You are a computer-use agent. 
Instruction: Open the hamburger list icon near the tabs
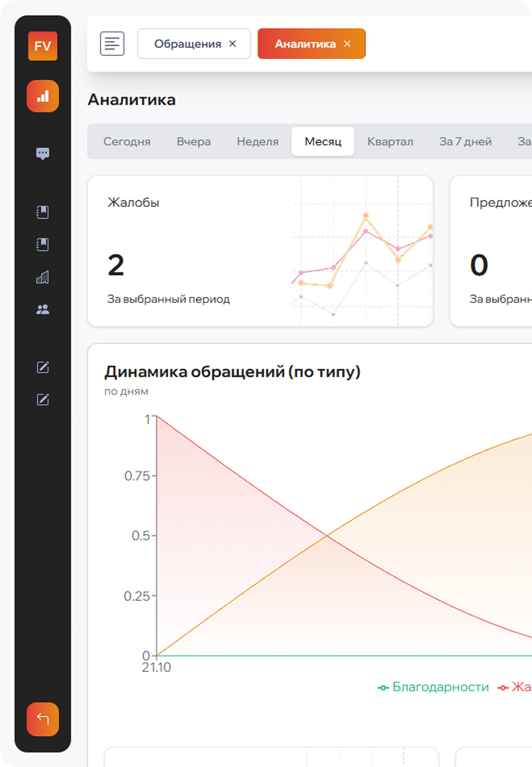pos(111,43)
